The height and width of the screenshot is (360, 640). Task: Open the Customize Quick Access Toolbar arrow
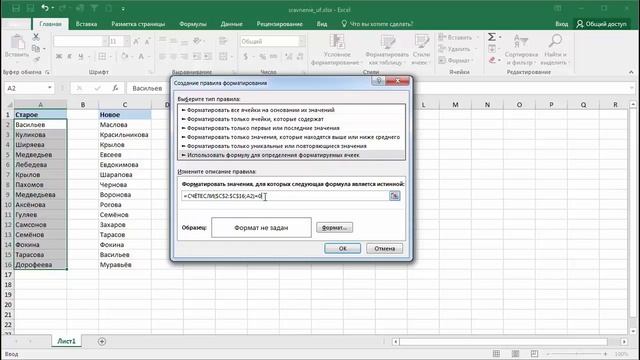[123, 9]
